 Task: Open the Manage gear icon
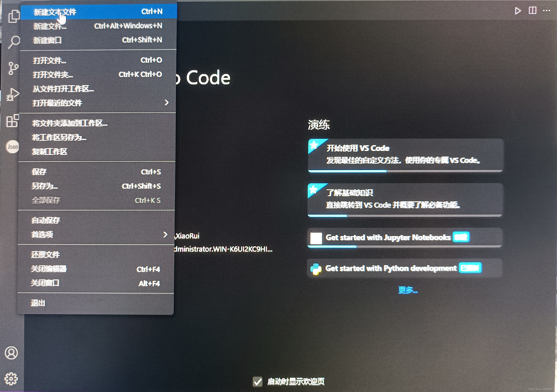11,379
